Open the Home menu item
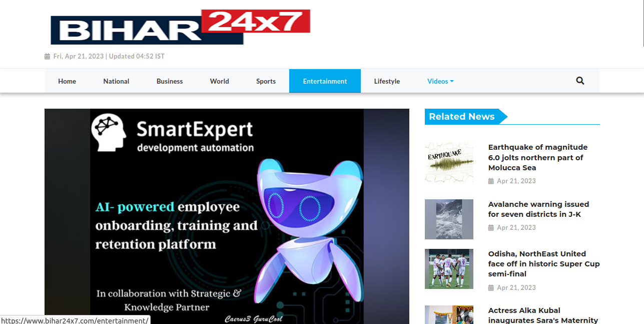Viewport: 644px width, 324px height. (x=67, y=81)
